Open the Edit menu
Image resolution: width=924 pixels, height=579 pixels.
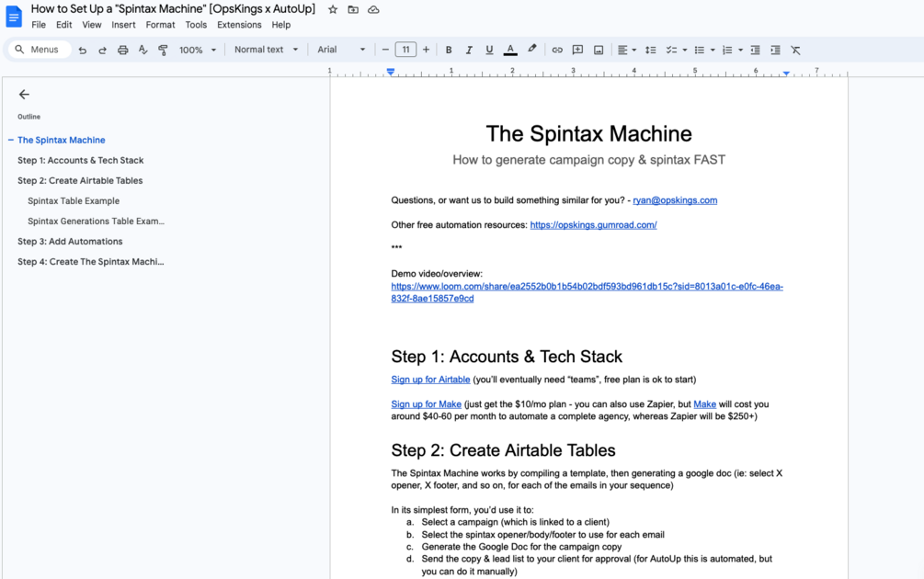(63, 25)
